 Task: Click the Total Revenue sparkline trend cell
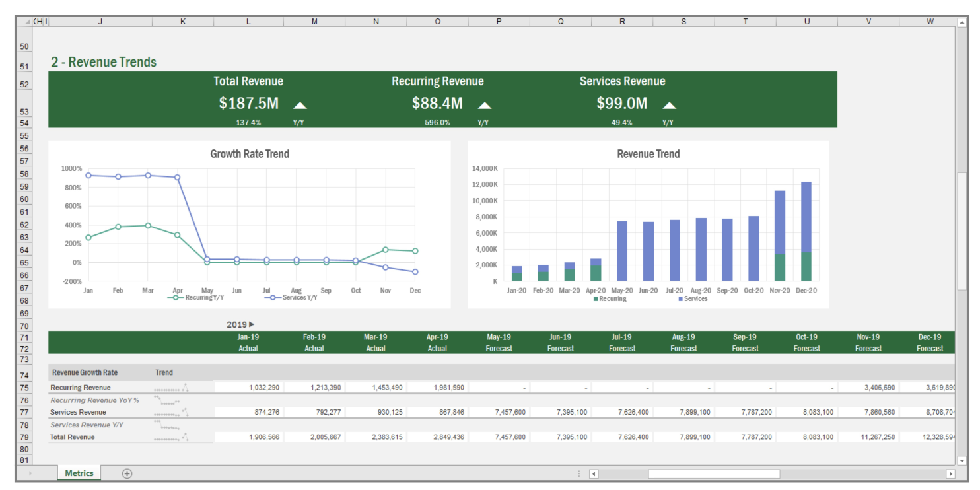[171, 437]
